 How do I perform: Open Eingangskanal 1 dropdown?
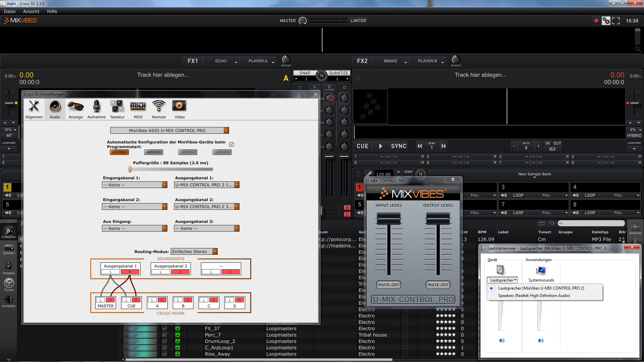point(135,185)
